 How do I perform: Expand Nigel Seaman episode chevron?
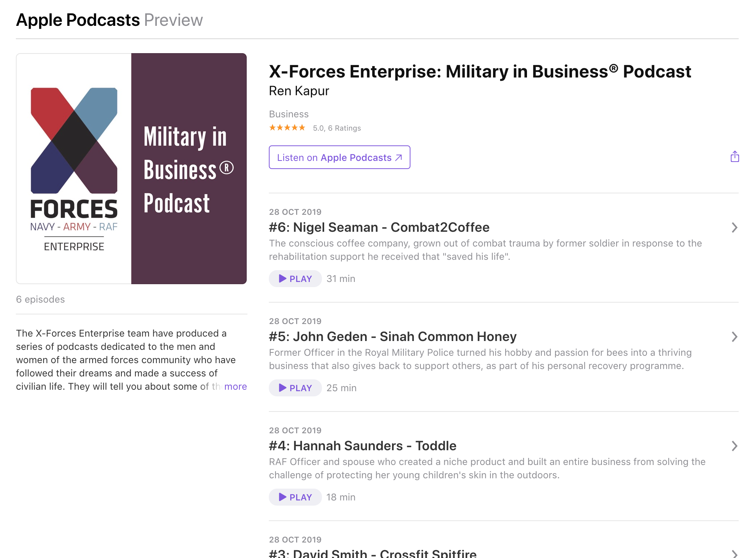click(x=734, y=227)
